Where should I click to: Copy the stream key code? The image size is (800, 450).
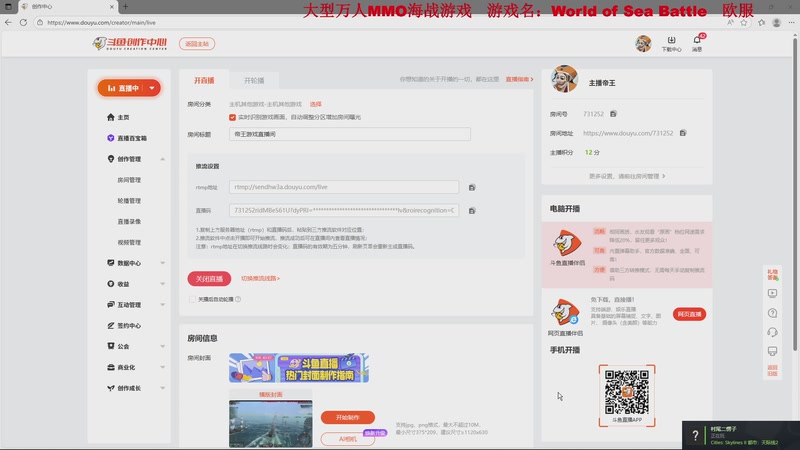coord(472,211)
